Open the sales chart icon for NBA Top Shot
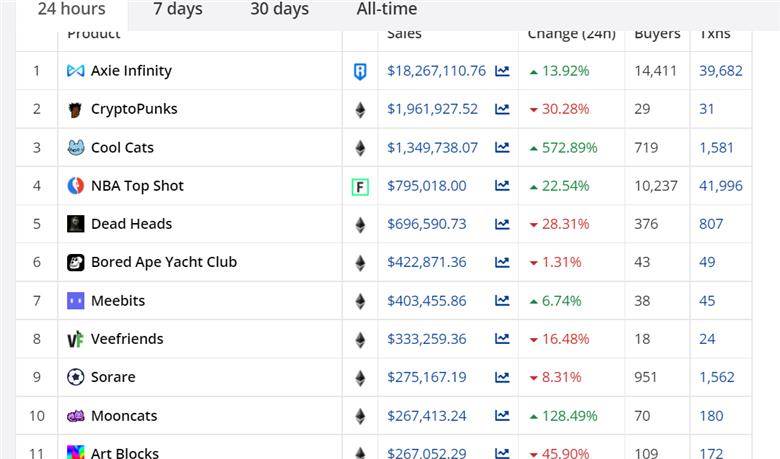780x459 pixels. pos(502,185)
